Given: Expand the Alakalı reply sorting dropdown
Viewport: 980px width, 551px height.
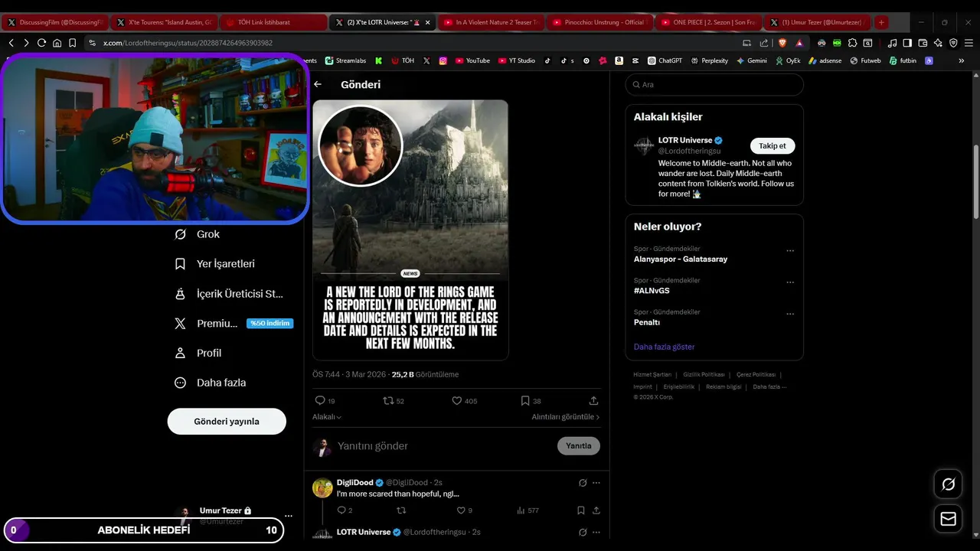Looking at the screenshot, I should 327,417.
